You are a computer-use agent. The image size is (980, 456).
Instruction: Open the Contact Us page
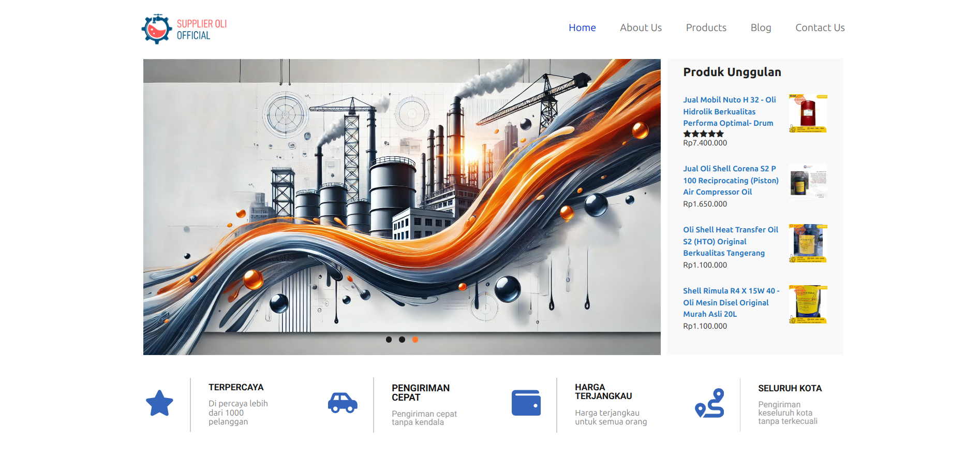point(820,28)
